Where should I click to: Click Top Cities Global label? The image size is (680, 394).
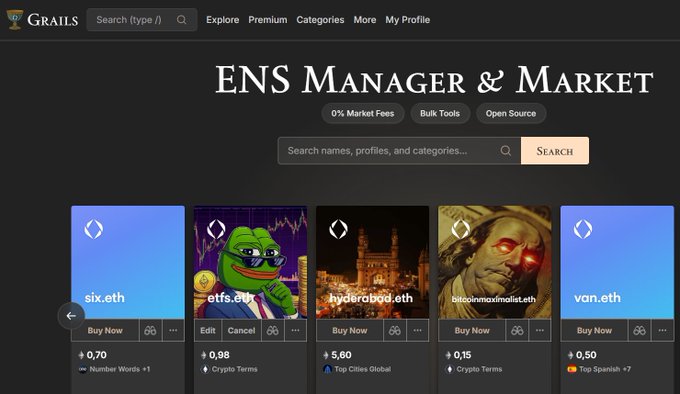(363, 369)
